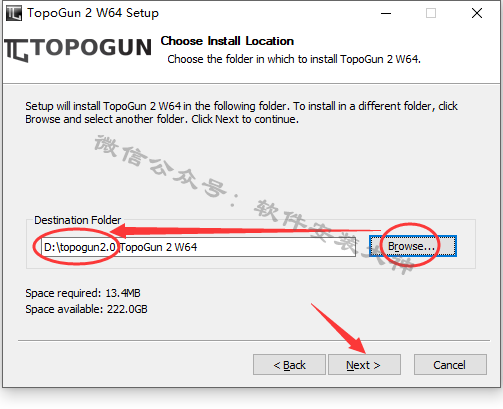
Task: Click the 'TopoGun 2 W64 Setup' title text
Action: tap(93, 13)
